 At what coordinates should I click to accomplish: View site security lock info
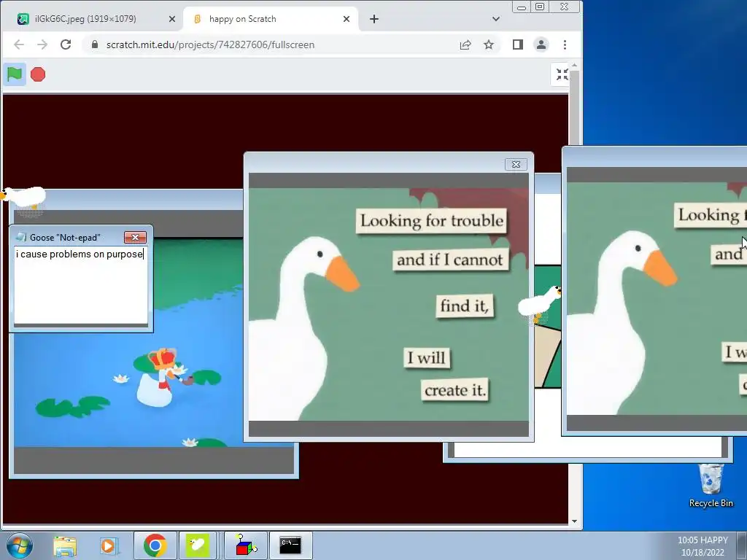point(95,44)
